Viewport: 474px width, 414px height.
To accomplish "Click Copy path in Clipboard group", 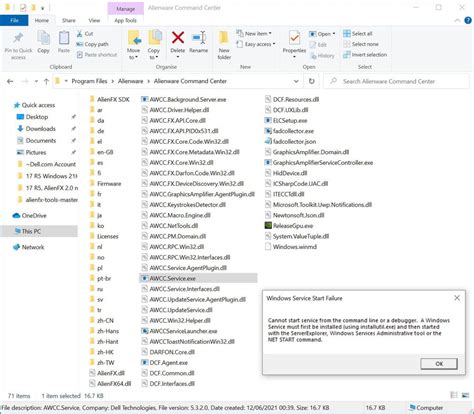I will pyautogui.click(x=92, y=44).
